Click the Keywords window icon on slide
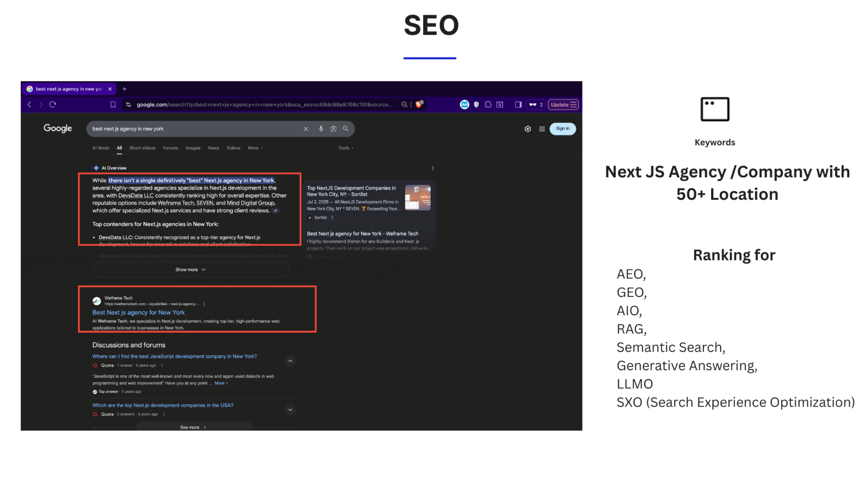 click(x=715, y=109)
